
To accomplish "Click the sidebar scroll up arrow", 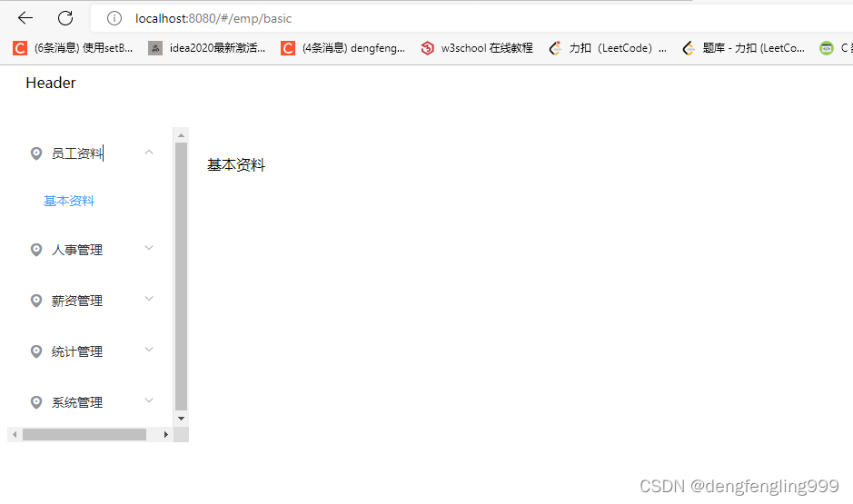I will pos(181,134).
